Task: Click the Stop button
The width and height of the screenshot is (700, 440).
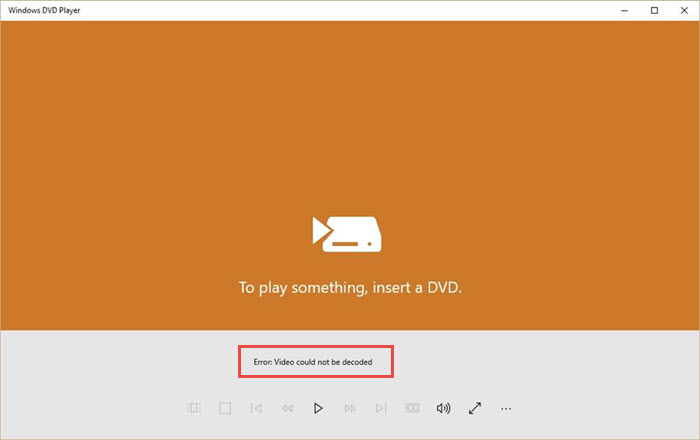Action: pyautogui.click(x=225, y=408)
